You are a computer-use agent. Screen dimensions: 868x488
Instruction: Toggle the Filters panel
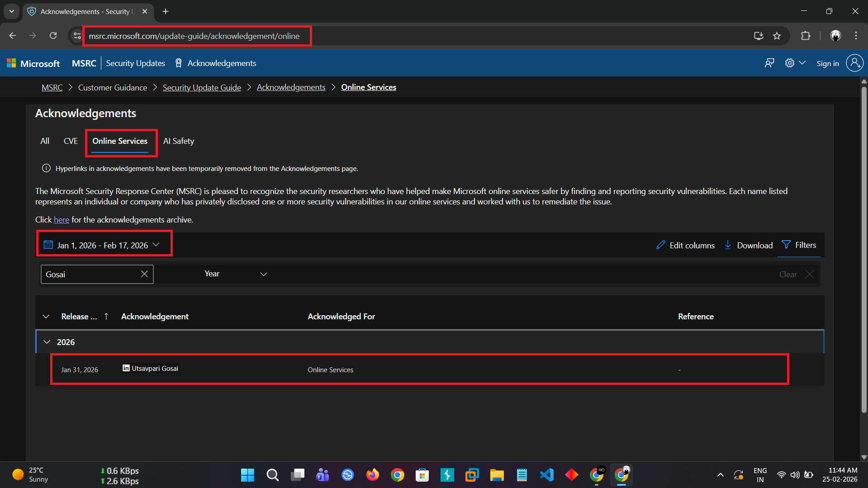pos(799,245)
